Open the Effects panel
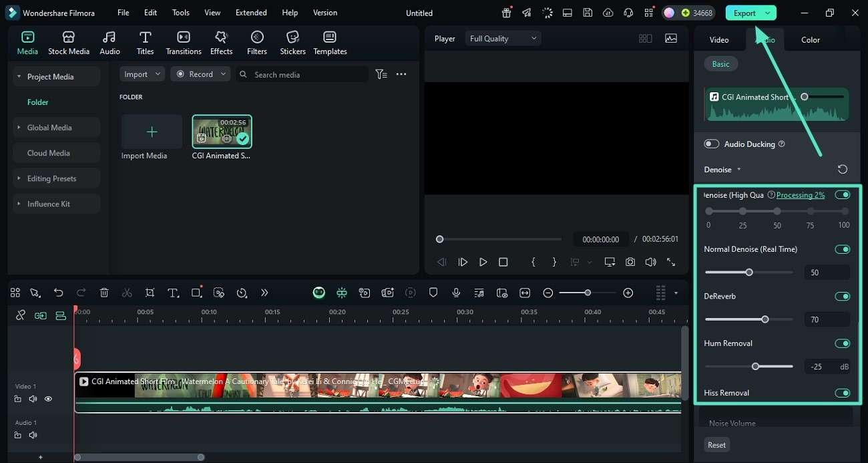The width and height of the screenshot is (868, 463). 221,43
